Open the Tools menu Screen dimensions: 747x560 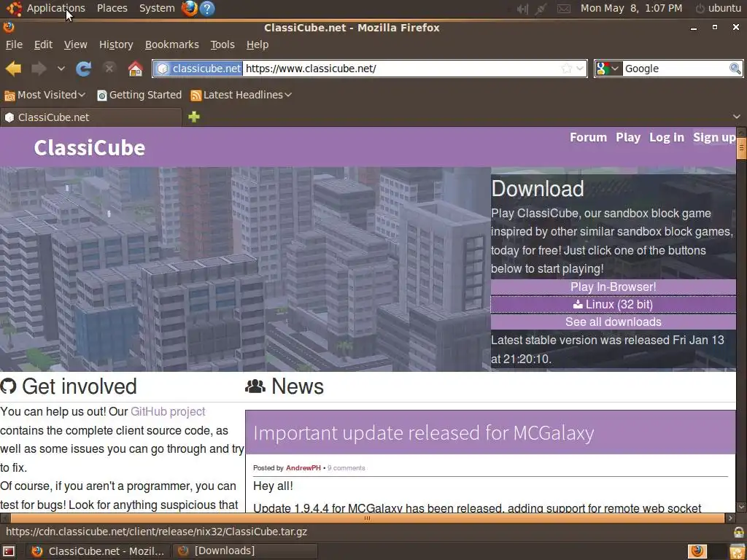point(222,44)
